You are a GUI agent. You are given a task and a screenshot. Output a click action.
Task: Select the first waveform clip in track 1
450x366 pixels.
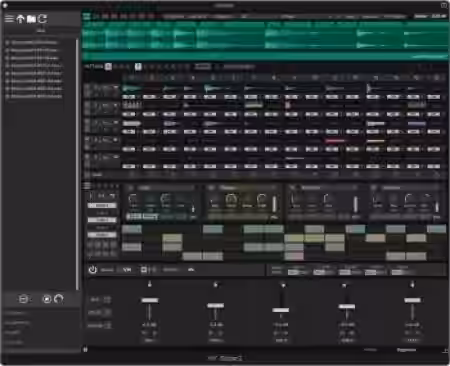coord(132,89)
